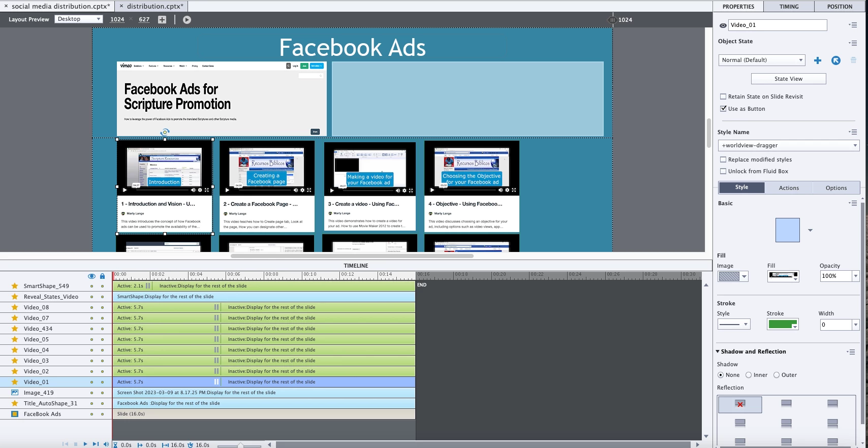Viewport: 868px width, 448px height.
Task: Switch to the PROPERTIES tab
Action: [738, 7]
